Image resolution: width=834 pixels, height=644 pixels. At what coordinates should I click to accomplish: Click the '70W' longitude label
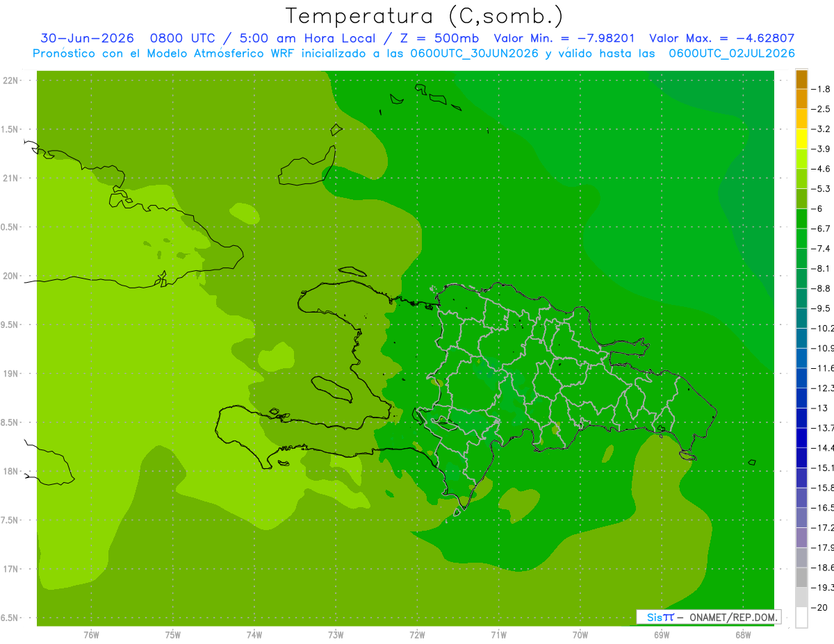(580, 634)
